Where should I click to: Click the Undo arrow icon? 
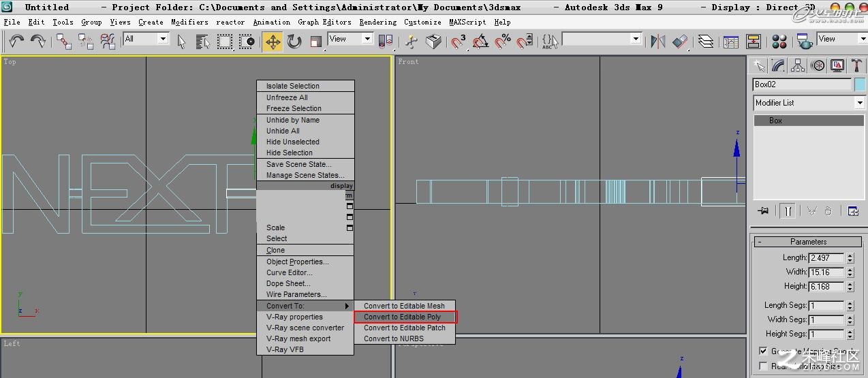(16, 42)
